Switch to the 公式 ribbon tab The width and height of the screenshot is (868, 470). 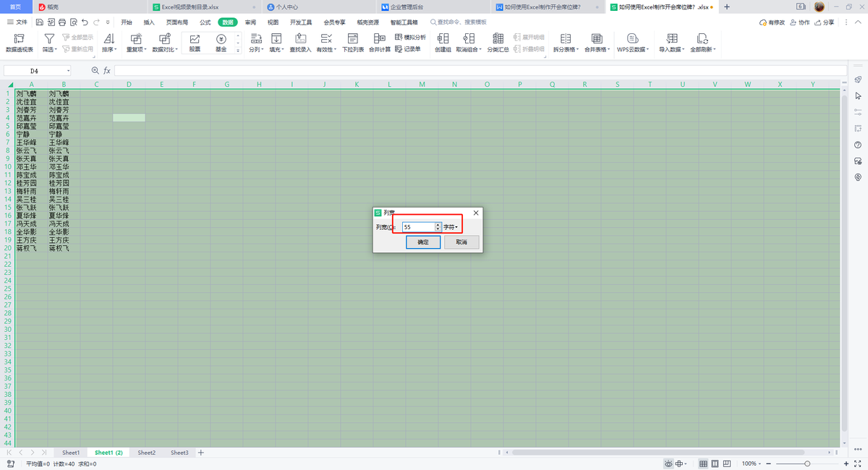pyautogui.click(x=205, y=22)
